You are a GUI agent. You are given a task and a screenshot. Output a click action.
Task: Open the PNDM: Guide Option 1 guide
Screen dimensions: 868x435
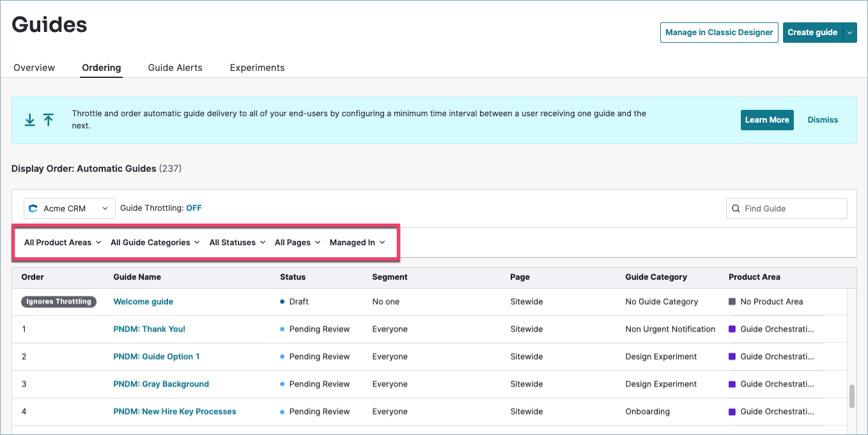(x=157, y=356)
